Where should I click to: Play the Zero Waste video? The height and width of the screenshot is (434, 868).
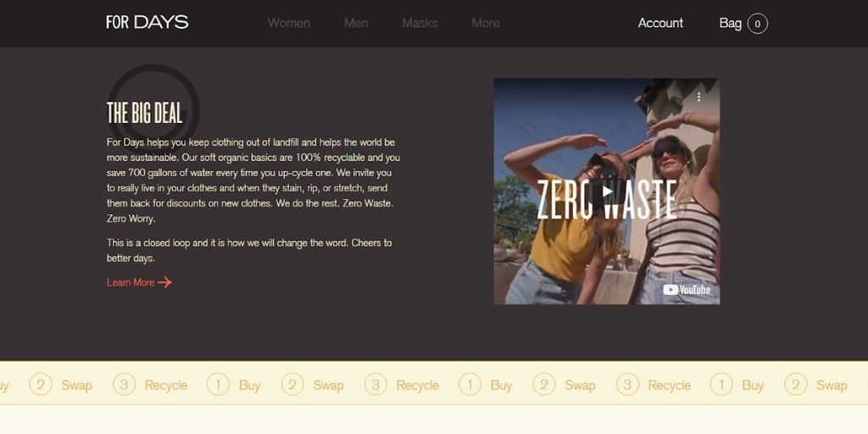click(607, 192)
